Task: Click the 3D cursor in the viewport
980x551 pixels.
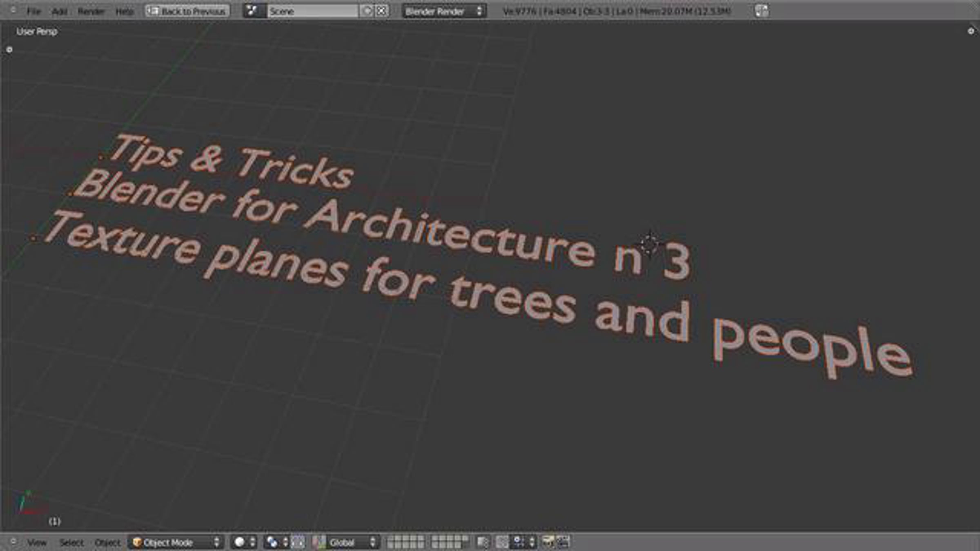Action: point(649,244)
